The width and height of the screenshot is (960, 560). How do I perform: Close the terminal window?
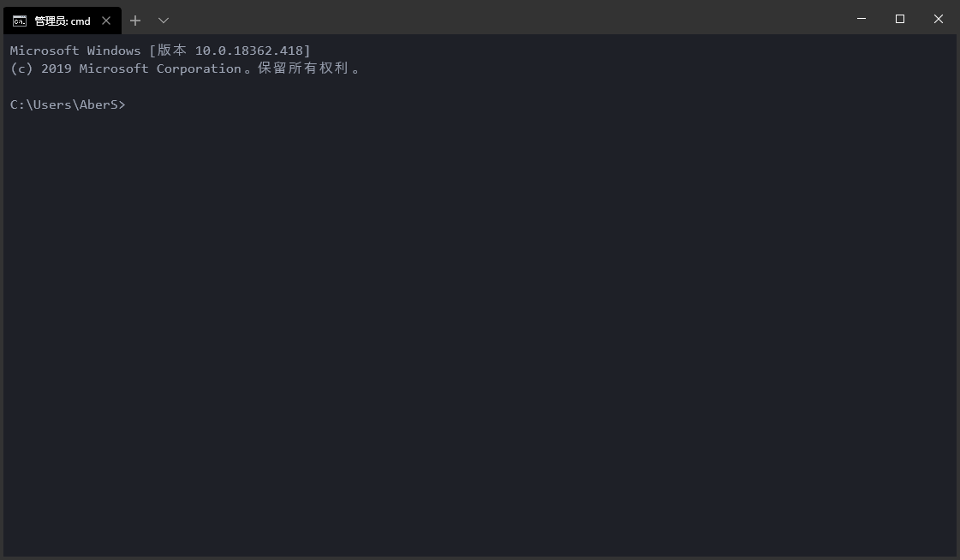(939, 19)
